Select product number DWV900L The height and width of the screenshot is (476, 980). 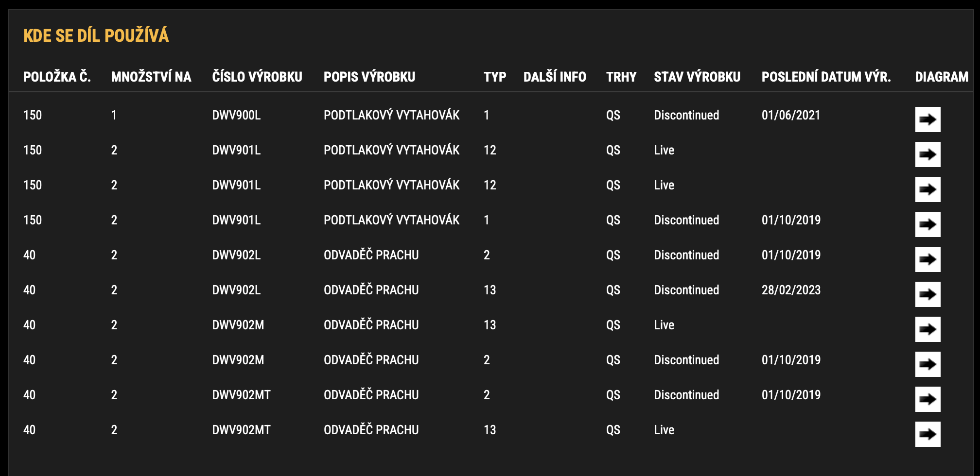tap(236, 115)
